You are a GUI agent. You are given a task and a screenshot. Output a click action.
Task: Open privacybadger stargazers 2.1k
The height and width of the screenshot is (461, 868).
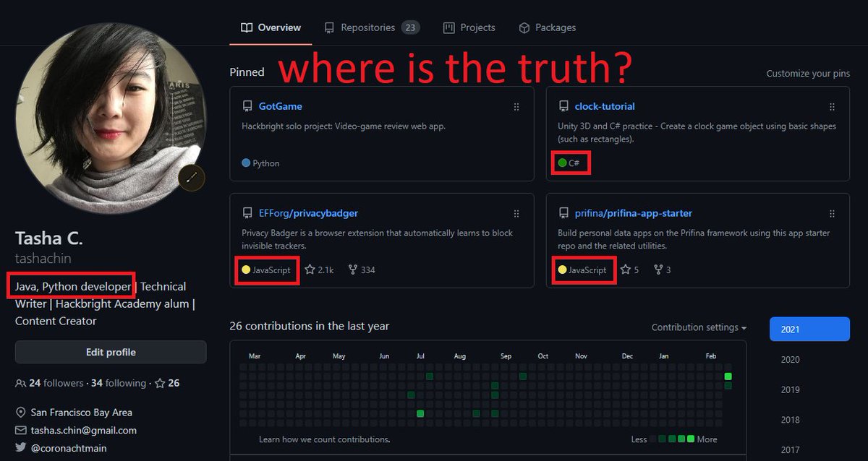tap(319, 270)
